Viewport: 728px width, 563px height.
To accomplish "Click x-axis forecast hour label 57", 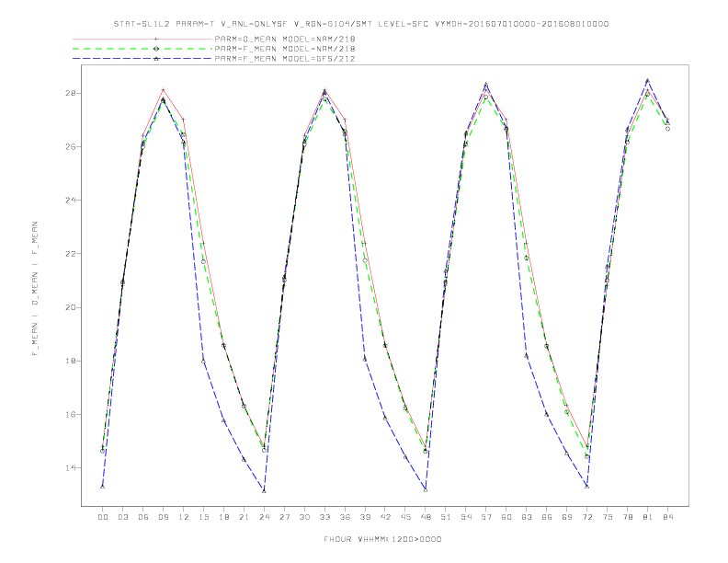I will 486,517.
